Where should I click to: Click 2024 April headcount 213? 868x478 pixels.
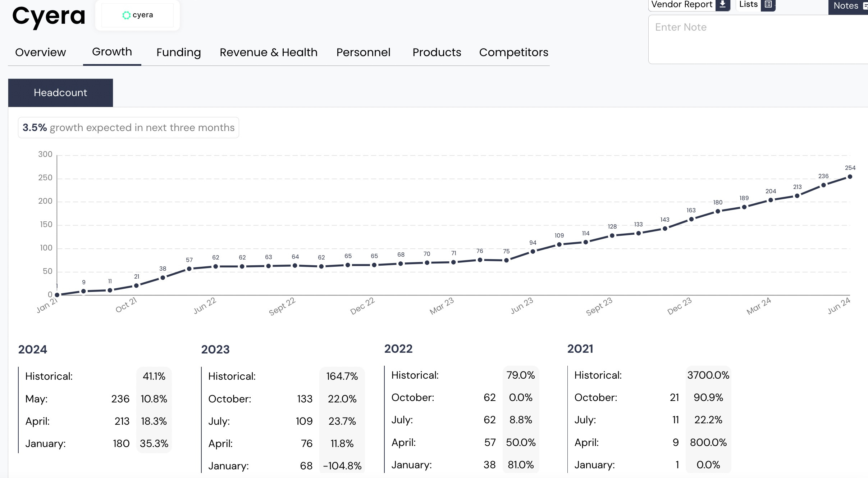pyautogui.click(x=122, y=421)
